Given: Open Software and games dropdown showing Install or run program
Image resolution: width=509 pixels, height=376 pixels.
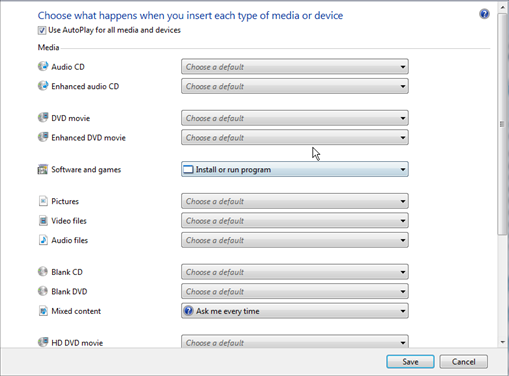Looking at the screenshot, I should (x=295, y=169).
